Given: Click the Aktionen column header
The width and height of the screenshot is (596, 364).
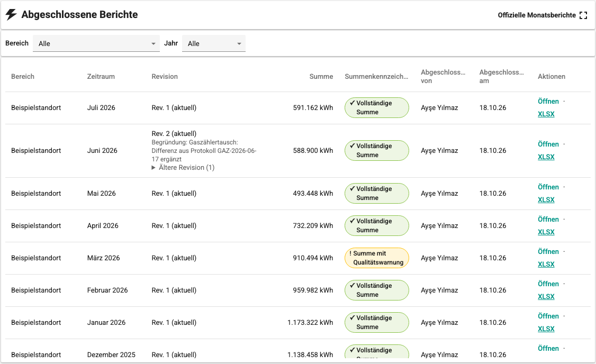Looking at the screenshot, I should click(552, 77).
